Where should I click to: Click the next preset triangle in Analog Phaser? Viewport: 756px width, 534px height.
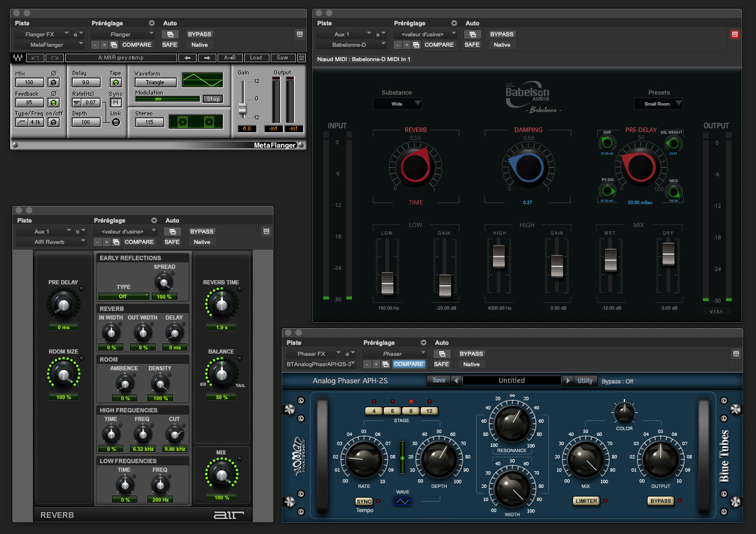[x=568, y=381]
